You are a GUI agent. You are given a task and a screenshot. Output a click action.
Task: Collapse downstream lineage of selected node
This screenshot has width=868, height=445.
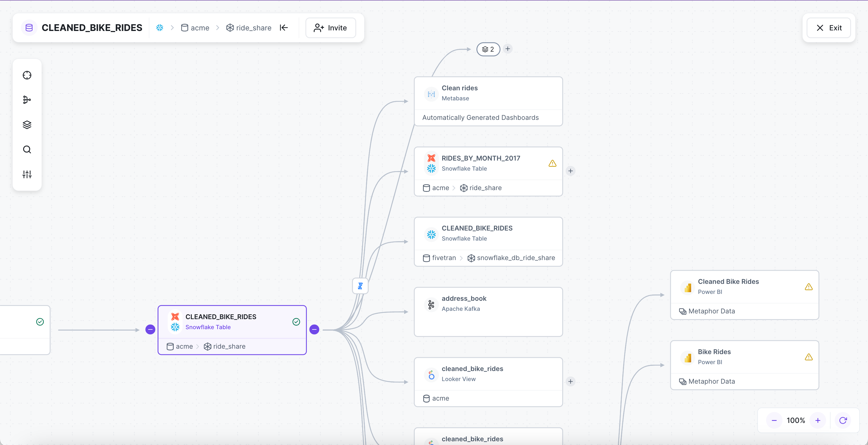pos(314,329)
